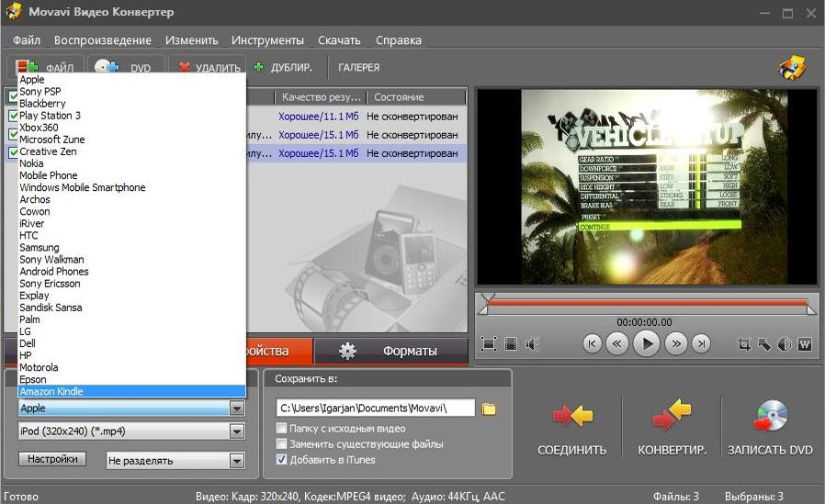The image size is (825, 504).
Task: Click the rotate arrow icon
Action: 764,344
